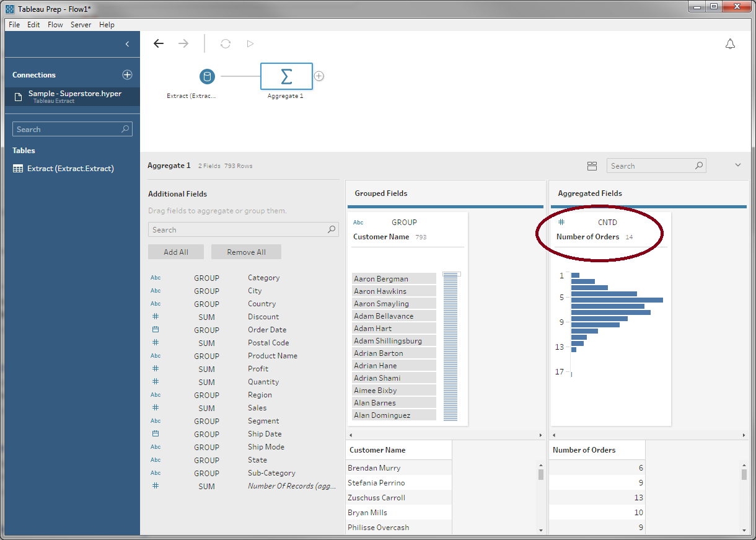Change SUM aggregation for Quantity field

206,382
